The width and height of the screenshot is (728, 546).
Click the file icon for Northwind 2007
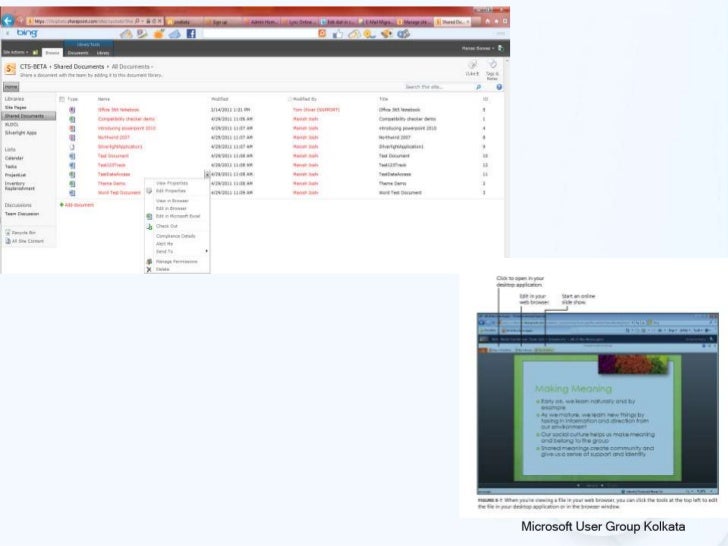(72, 138)
